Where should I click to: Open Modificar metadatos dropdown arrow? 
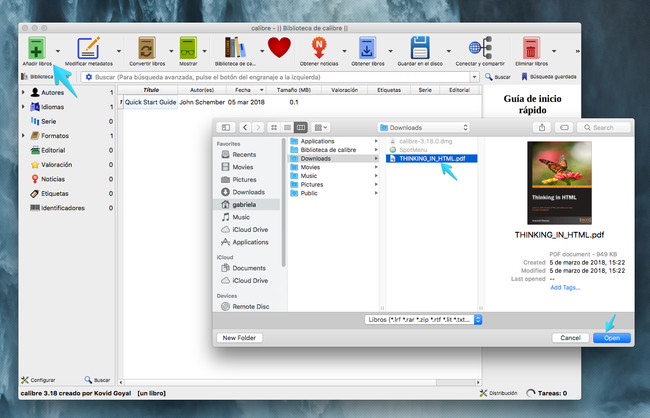(x=119, y=51)
